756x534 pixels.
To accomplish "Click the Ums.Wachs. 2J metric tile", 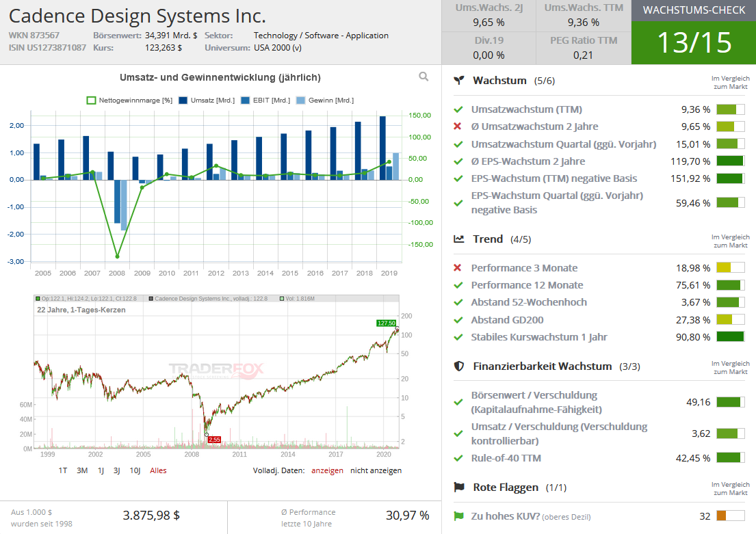I will [x=489, y=16].
